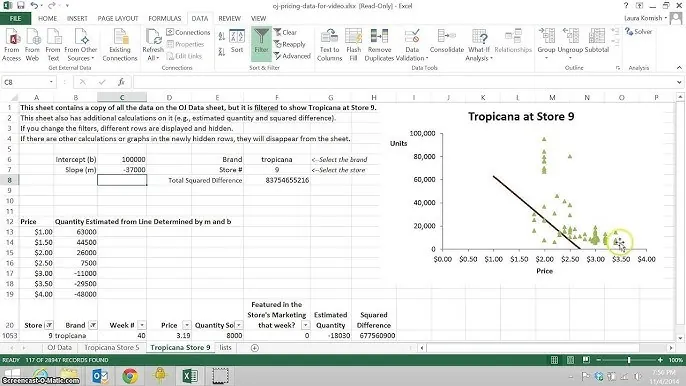Viewport: 686px width, 386px height.
Task: Switch to the FORMULAS tab
Action: click(x=164, y=18)
